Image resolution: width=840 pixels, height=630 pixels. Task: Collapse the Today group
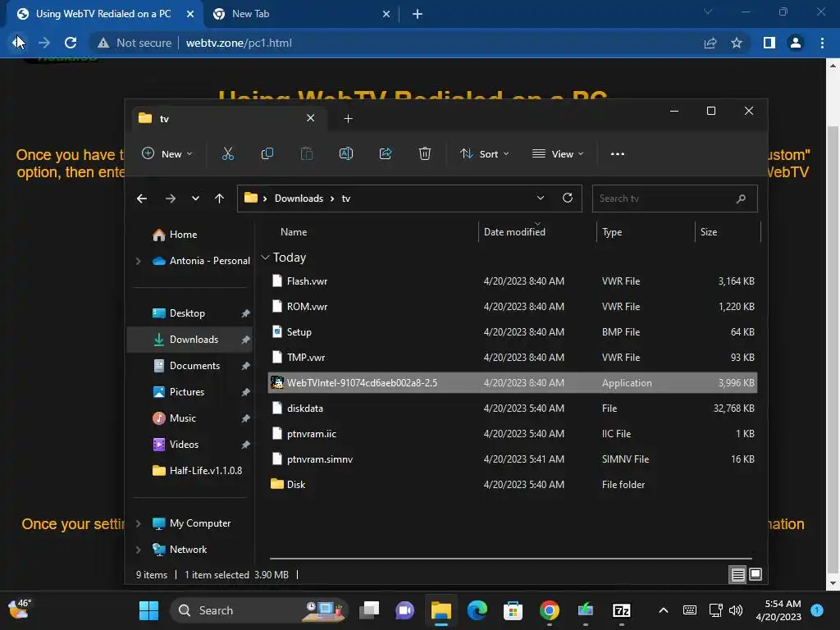tap(265, 258)
